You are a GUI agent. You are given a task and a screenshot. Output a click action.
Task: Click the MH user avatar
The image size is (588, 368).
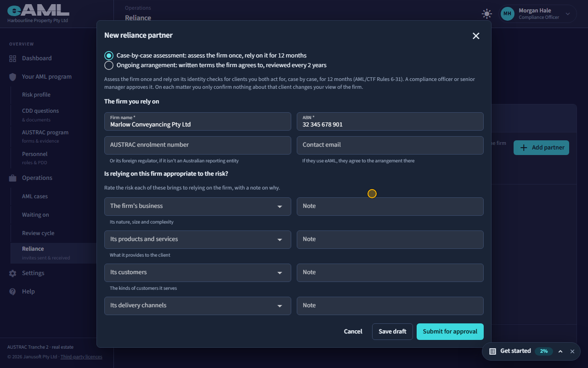[507, 14]
